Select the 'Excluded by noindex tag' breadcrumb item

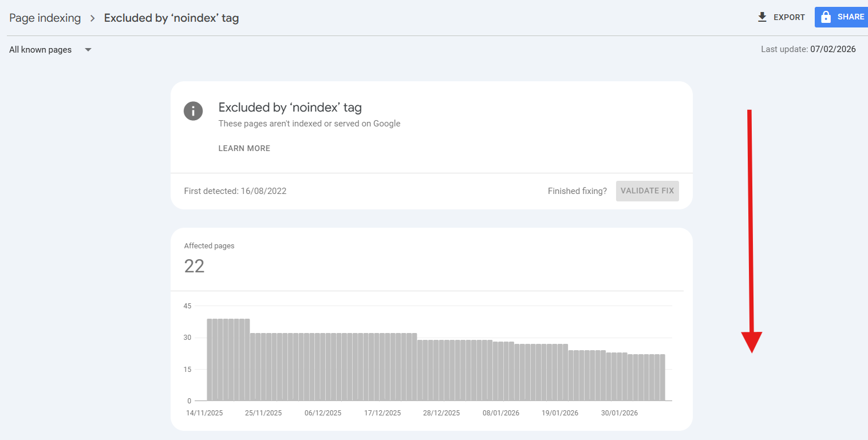(171, 18)
